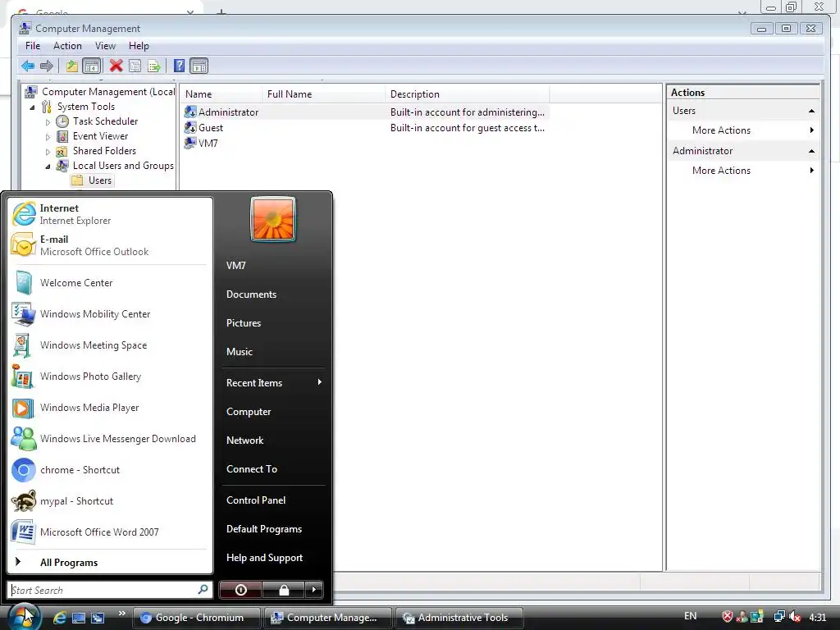Open the View menu
The height and width of the screenshot is (630, 840).
105,46
